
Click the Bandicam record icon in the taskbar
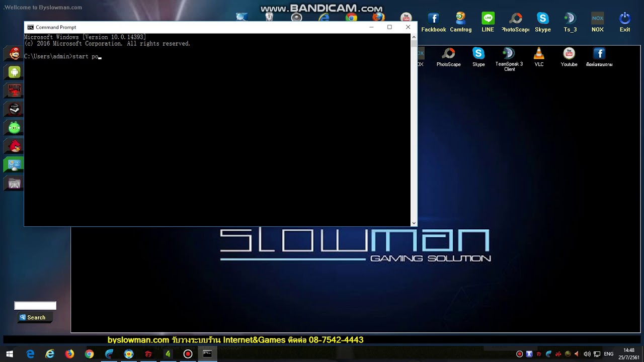point(188,354)
